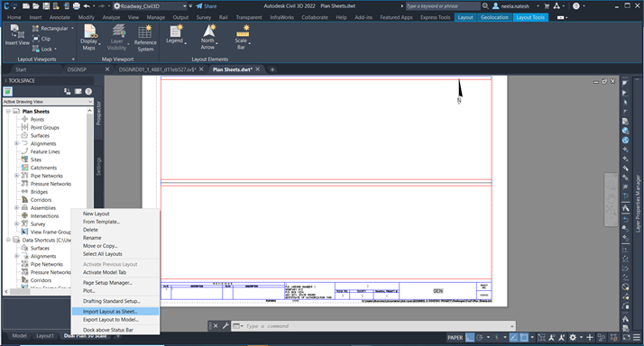
Task: Open the Settings side tab in Toolspace
Action: (98, 166)
